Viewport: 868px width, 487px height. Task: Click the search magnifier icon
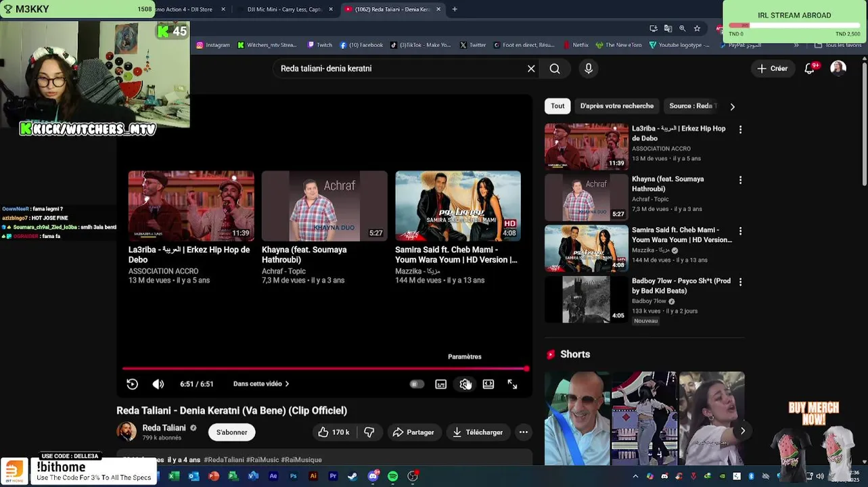(x=555, y=68)
